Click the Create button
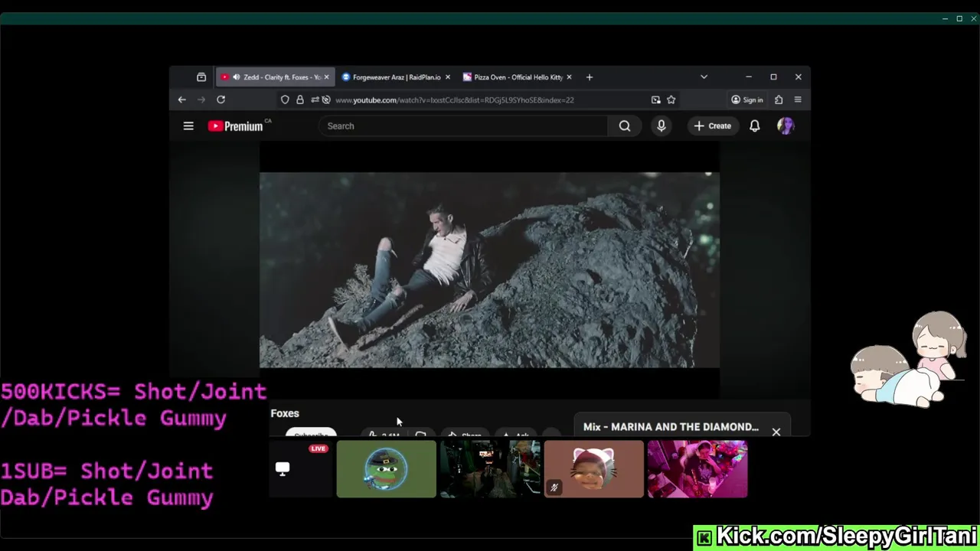Viewport: 980px width, 551px height. 713,126
